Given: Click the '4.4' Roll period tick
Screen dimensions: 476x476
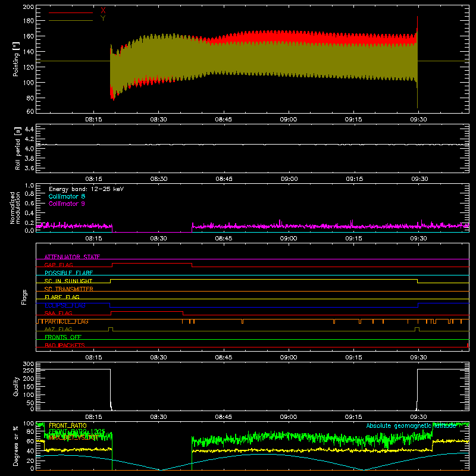Looking at the screenshot, I should click(x=29, y=129).
